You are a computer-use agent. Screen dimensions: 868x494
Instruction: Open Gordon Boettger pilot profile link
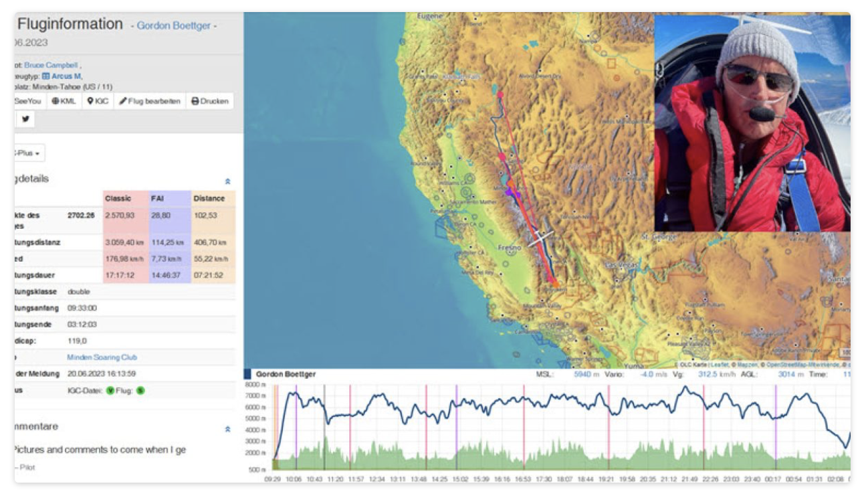tap(174, 26)
